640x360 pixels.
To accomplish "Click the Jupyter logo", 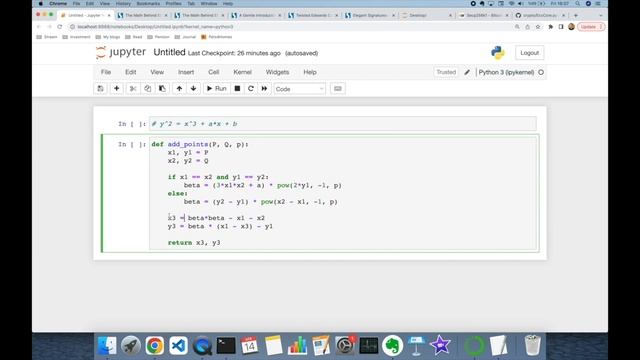I will (x=121, y=53).
